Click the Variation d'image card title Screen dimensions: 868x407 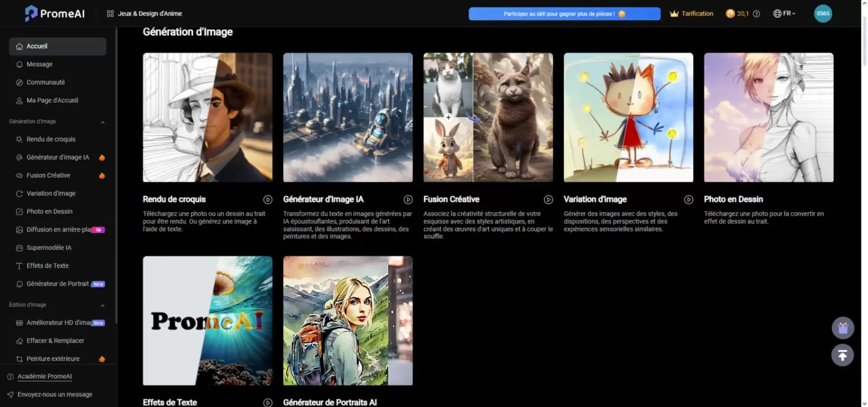[x=595, y=199]
